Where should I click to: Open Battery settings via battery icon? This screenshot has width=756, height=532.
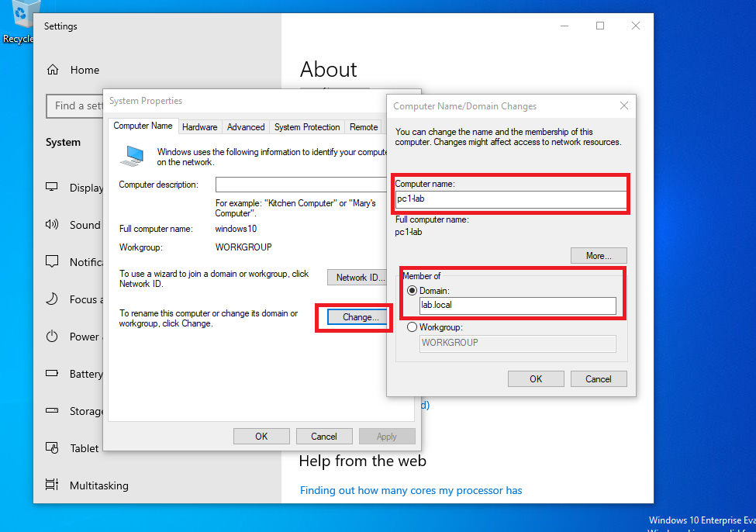point(53,374)
